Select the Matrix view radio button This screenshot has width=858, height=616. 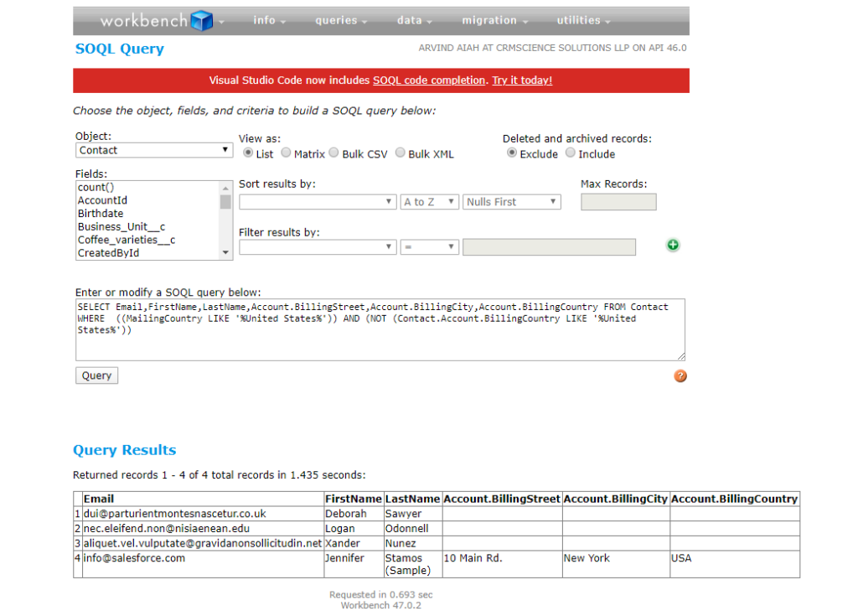[x=287, y=153]
